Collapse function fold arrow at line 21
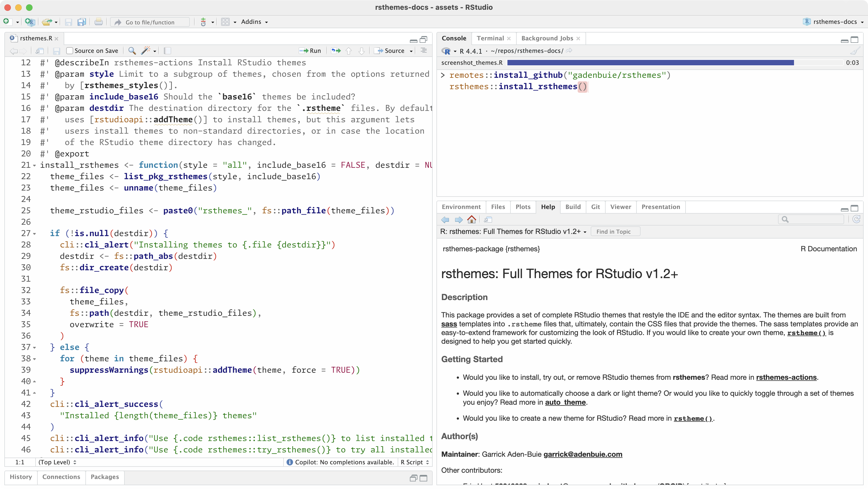This screenshot has width=868, height=489. click(x=34, y=165)
